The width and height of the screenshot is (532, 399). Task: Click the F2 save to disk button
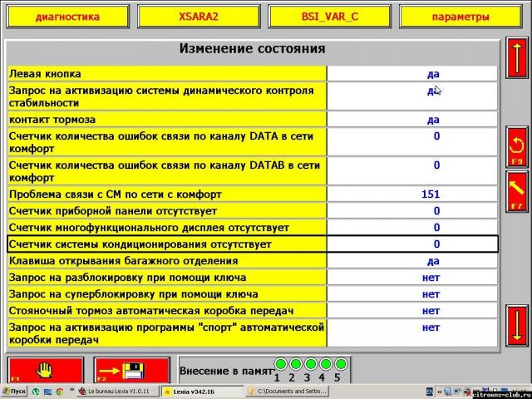point(131,370)
